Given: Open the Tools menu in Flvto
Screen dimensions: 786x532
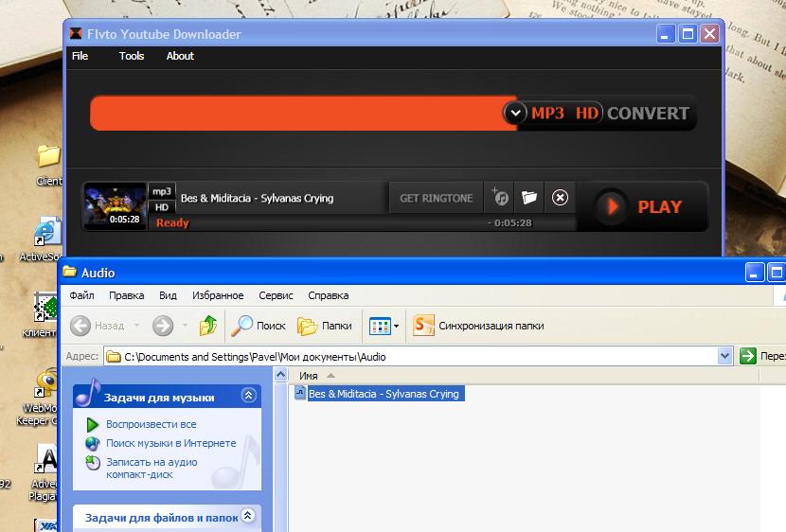Looking at the screenshot, I should [x=132, y=56].
